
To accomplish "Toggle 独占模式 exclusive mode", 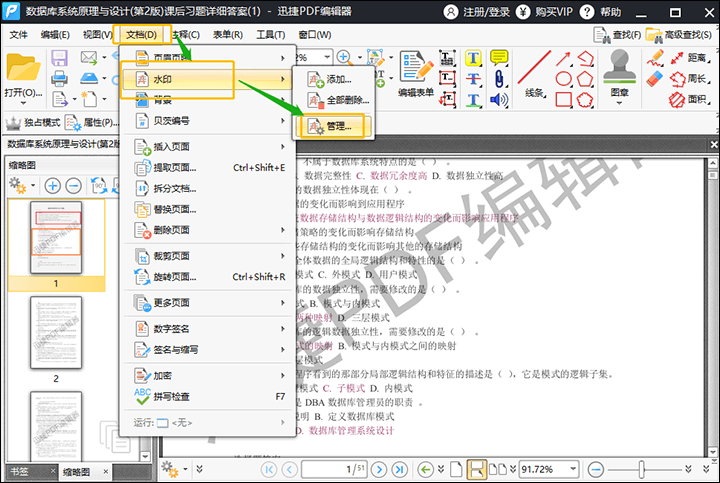I will [33, 123].
